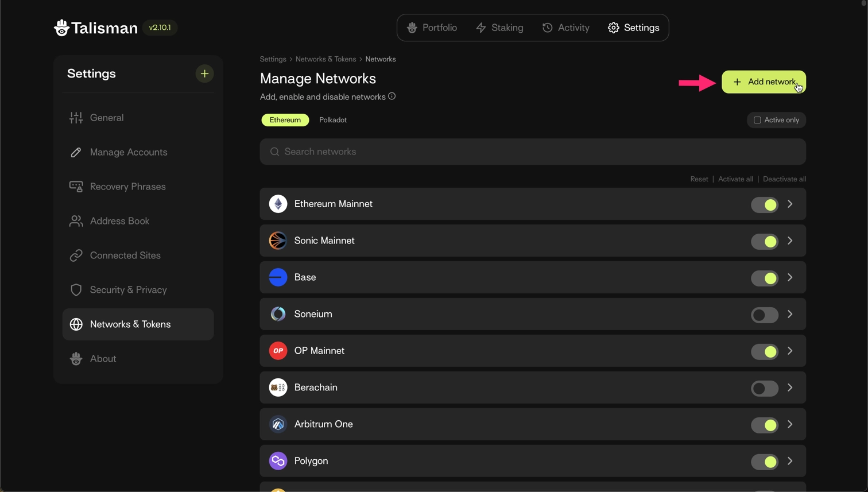
Task: Click the Sonic Mainnet logo icon
Action: 278,241
